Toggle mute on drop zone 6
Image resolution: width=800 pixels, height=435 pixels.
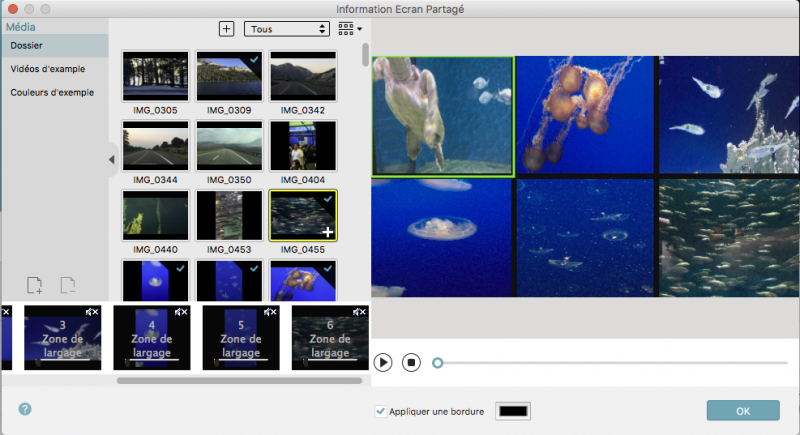pos(356,312)
